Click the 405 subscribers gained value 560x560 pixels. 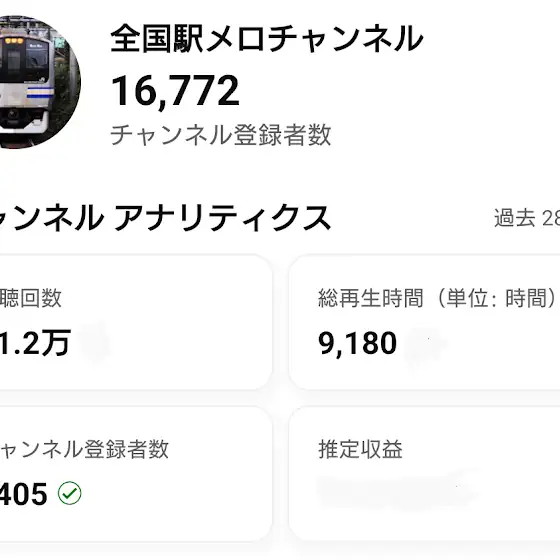click(x=24, y=494)
